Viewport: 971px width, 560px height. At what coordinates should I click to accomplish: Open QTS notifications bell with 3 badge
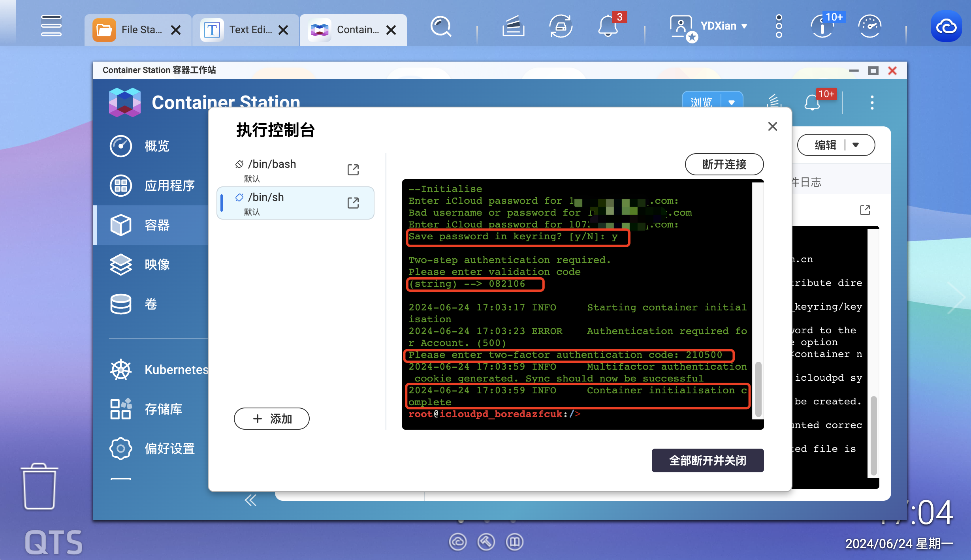[609, 26]
